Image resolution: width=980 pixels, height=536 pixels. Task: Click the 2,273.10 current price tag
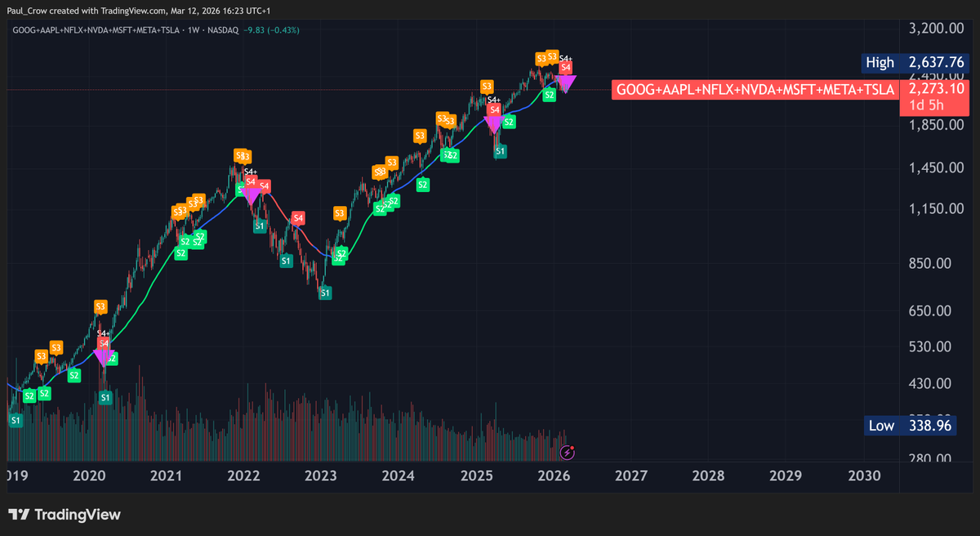pyautogui.click(x=938, y=88)
